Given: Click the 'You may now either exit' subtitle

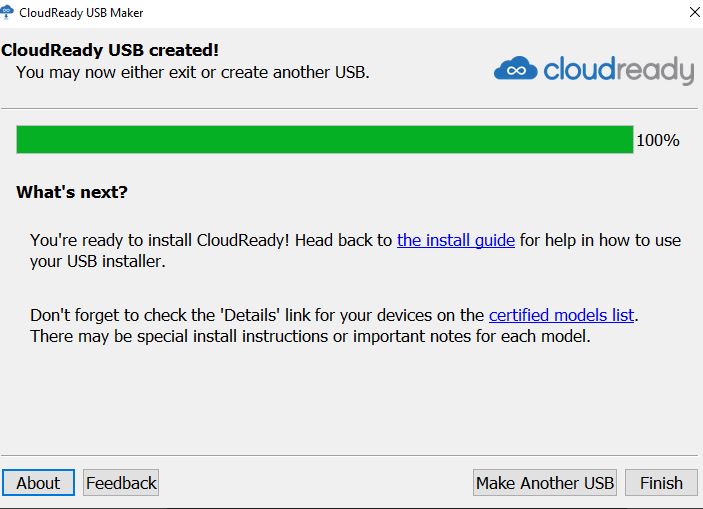Looking at the screenshot, I should (193, 72).
